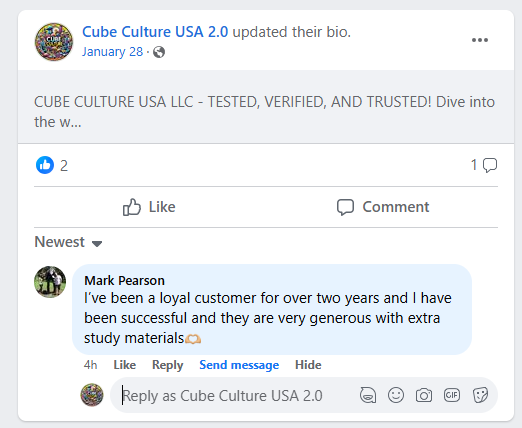
Task: Open the January 28 post timestamp
Action: click(112, 52)
